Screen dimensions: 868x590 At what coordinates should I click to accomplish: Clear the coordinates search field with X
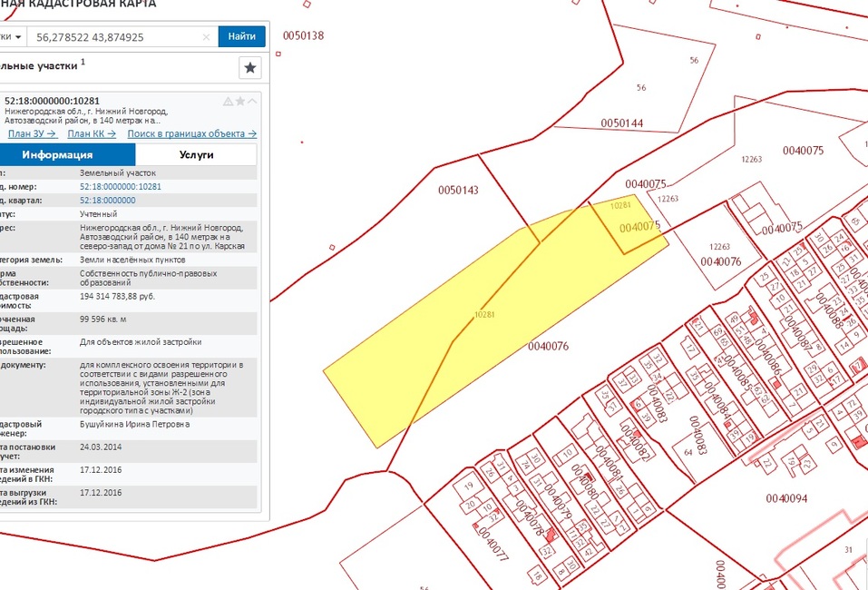click(x=206, y=37)
